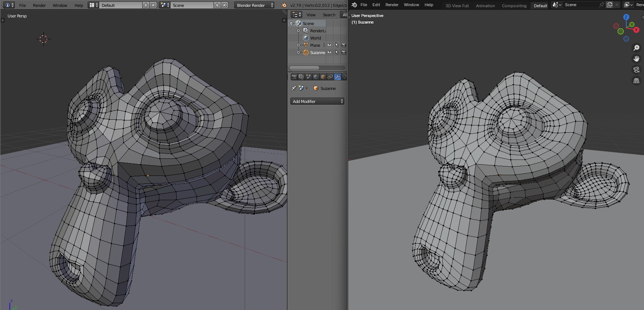Toggle Plane selectability arrow icon
Screen dimensions: 644x310
[337, 45]
